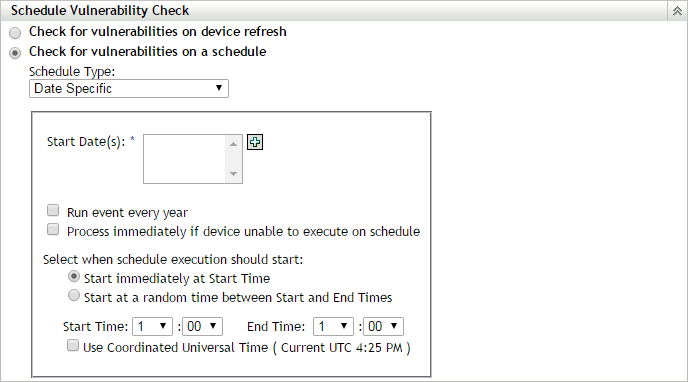Open the End Time minutes dropdown

(383, 326)
